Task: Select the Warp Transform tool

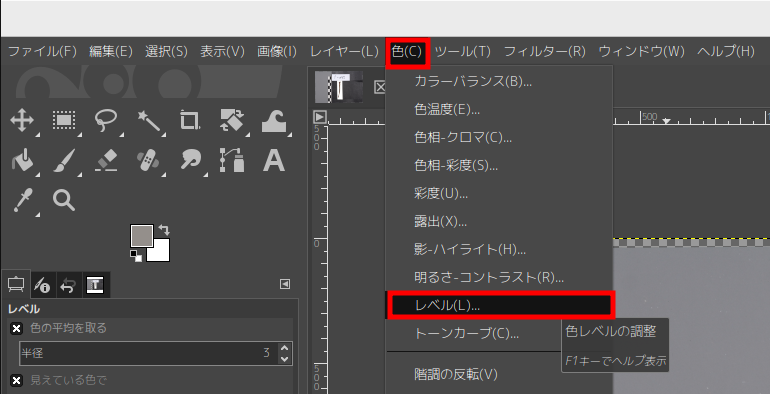Action: pos(274,120)
